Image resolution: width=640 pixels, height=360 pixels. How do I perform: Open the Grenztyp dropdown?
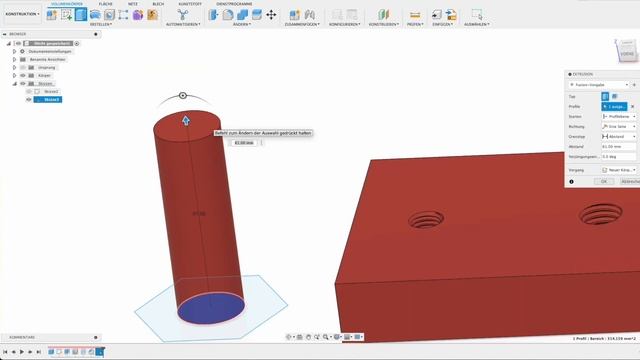coord(619,136)
